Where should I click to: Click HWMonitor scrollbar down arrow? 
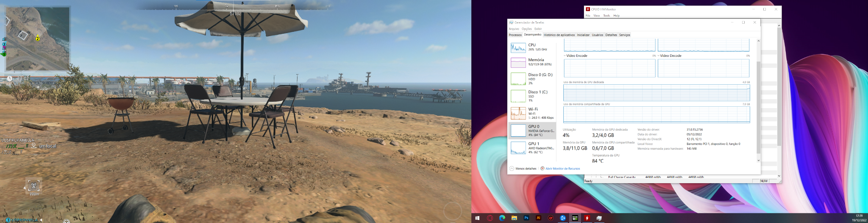pos(779,176)
